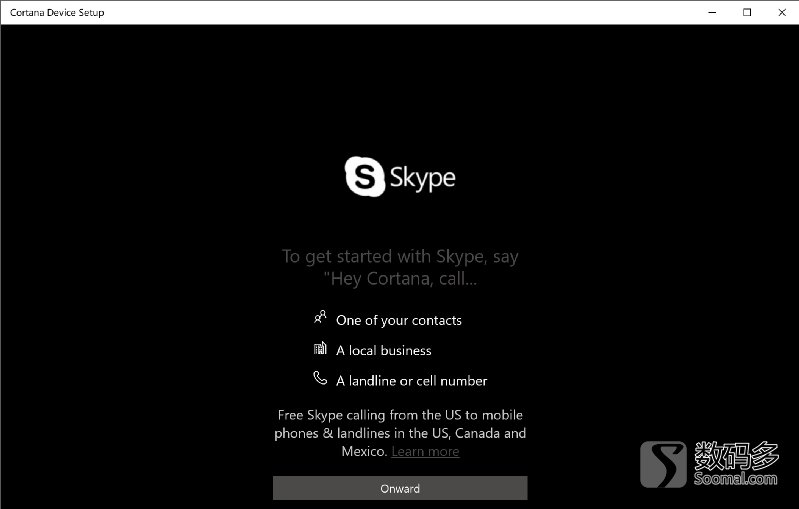Image resolution: width=799 pixels, height=509 pixels.
Task: Select "A landline or cell number" text
Action: 412,380
